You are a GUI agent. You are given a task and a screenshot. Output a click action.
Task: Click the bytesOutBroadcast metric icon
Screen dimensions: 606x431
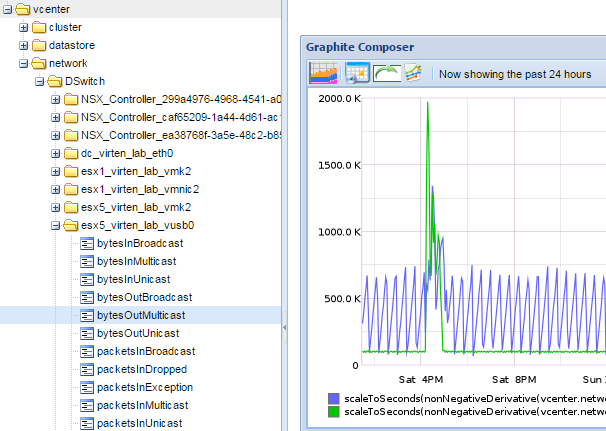coord(87,298)
